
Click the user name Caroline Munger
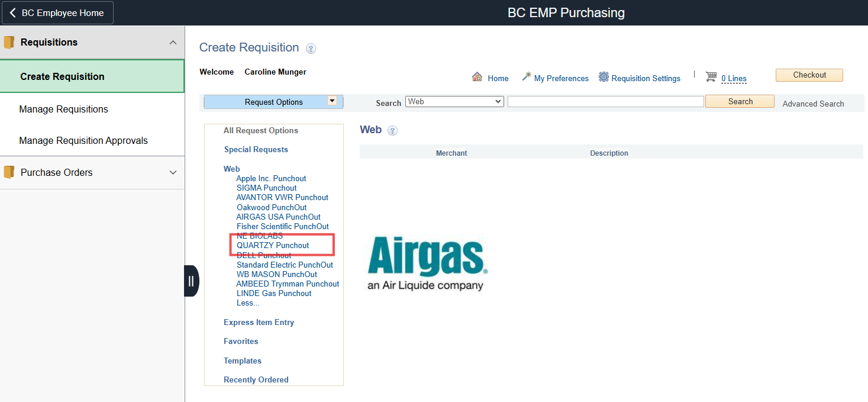(275, 72)
